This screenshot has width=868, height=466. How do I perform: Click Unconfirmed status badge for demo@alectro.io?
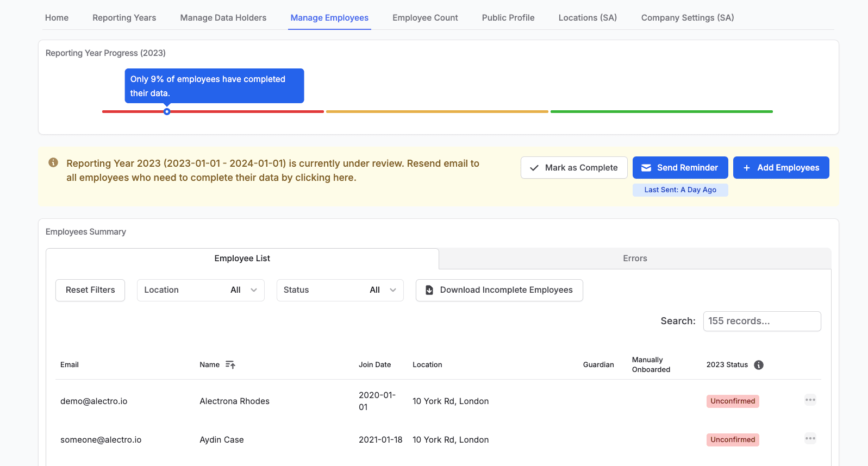(732, 401)
